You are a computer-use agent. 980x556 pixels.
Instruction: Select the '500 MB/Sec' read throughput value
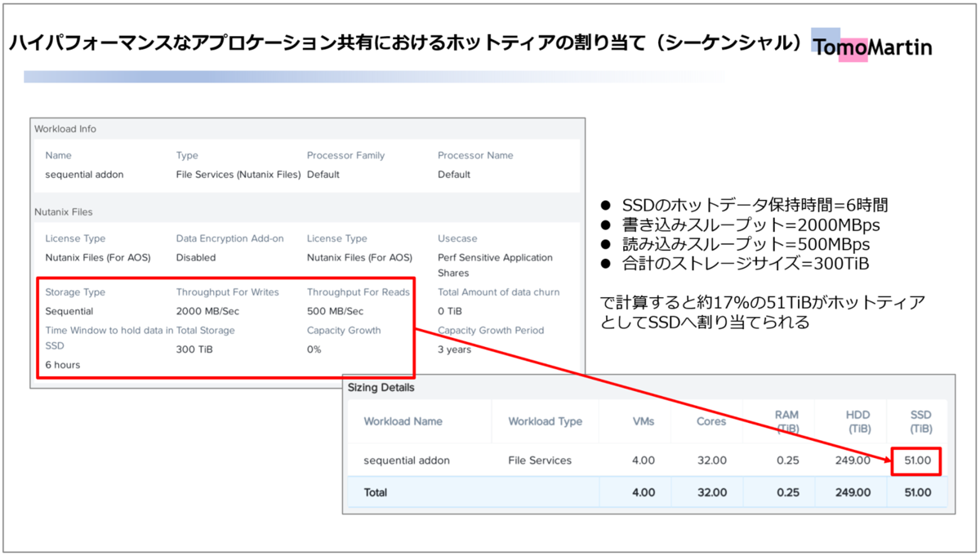(335, 311)
